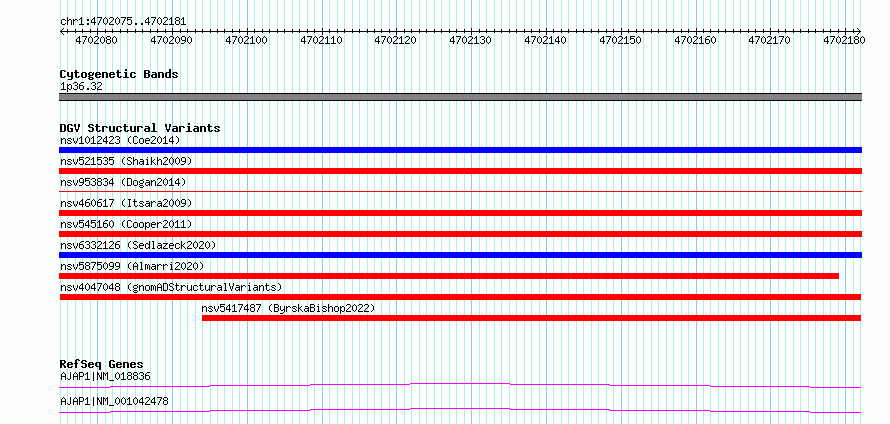Viewport: 890px width, 424px height.
Task: Select the red bar for nsv5417487
Action: 531,318
